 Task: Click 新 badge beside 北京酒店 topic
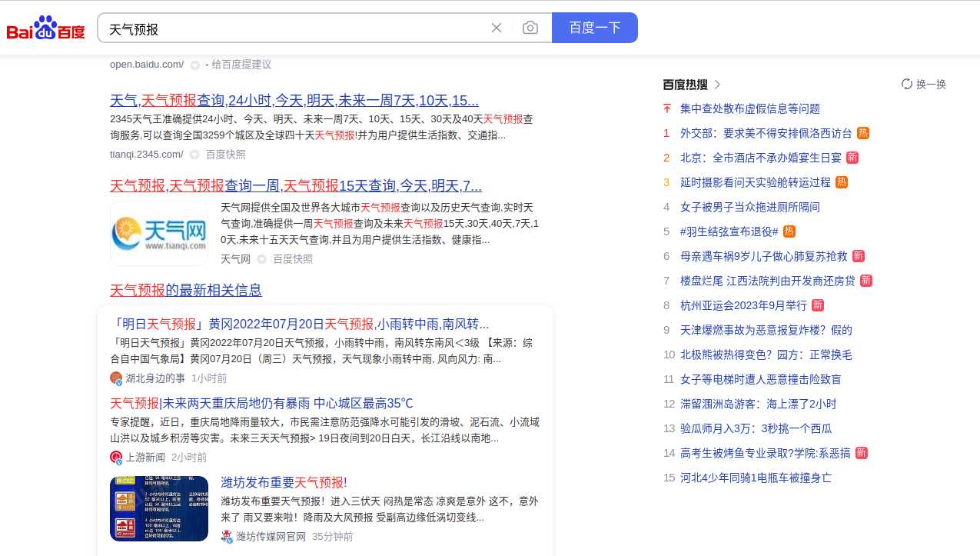tap(852, 158)
